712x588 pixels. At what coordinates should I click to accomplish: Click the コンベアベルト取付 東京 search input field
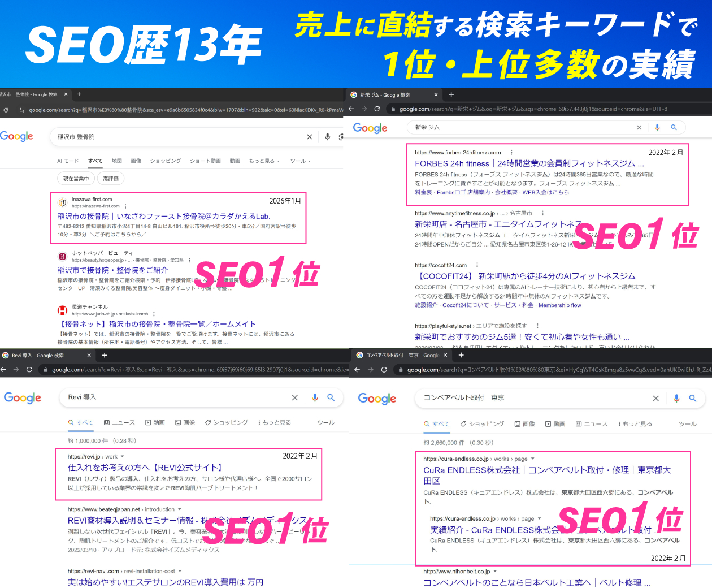click(x=534, y=398)
